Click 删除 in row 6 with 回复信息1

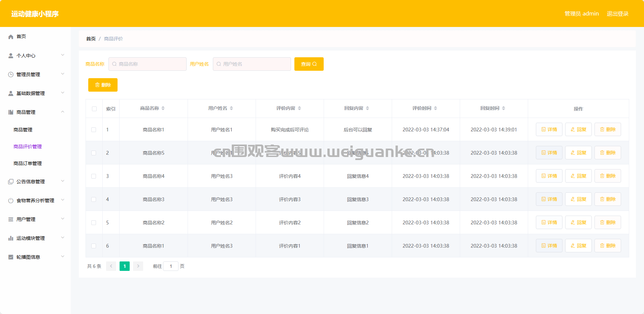(x=608, y=246)
